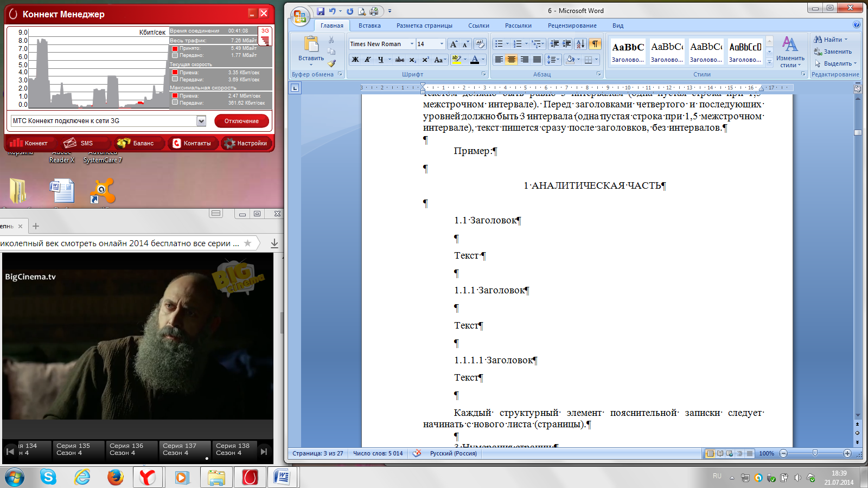Click Decrease Indent icon
Image resolution: width=868 pixels, height=488 pixels.
554,44
